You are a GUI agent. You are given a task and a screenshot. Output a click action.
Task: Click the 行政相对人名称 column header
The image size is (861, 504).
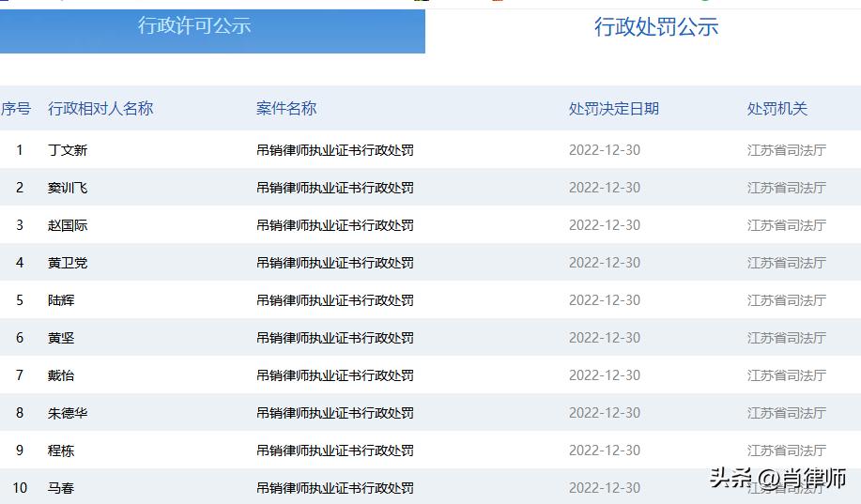(100, 108)
